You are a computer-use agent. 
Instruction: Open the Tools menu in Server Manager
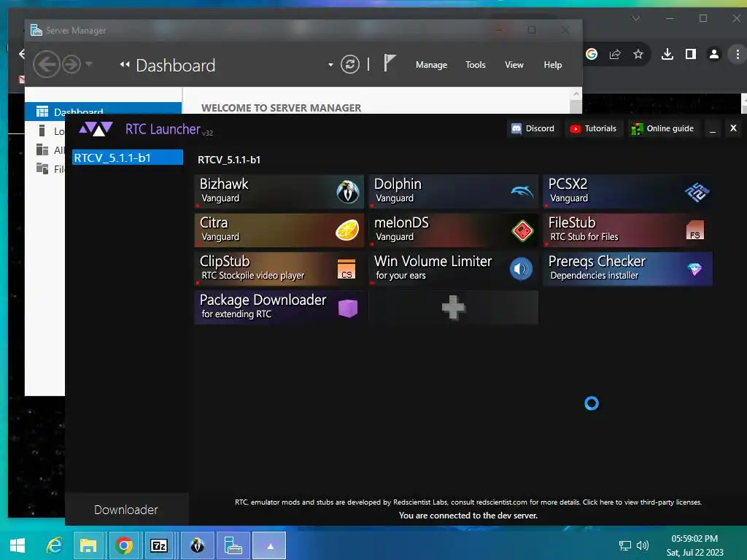[x=476, y=65]
